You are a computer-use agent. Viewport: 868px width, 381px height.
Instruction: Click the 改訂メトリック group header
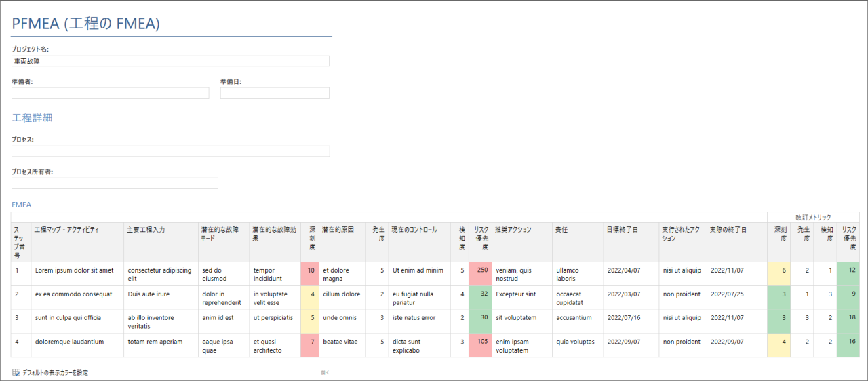pyautogui.click(x=812, y=216)
